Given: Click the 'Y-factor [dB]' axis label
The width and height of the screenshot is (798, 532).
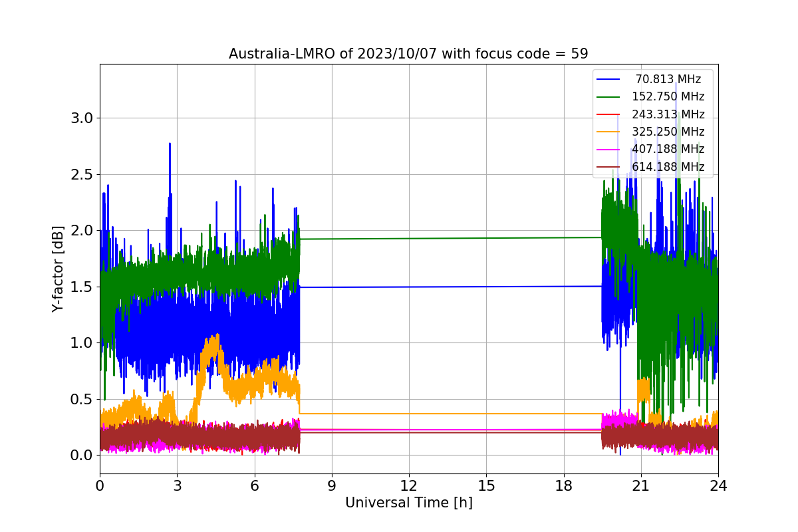Looking at the screenshot, I should tap(58, 269).
